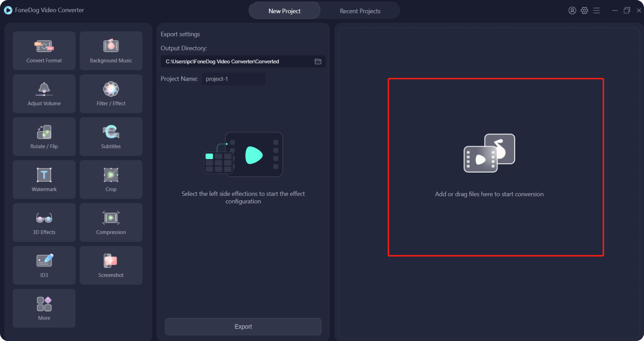Click the Export button
The width and height of the screenshot is (644, 341).
point(243,326)
